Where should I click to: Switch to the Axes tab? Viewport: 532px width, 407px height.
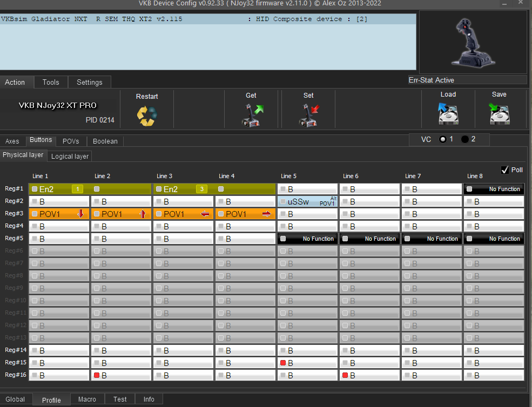pos(12,141)
